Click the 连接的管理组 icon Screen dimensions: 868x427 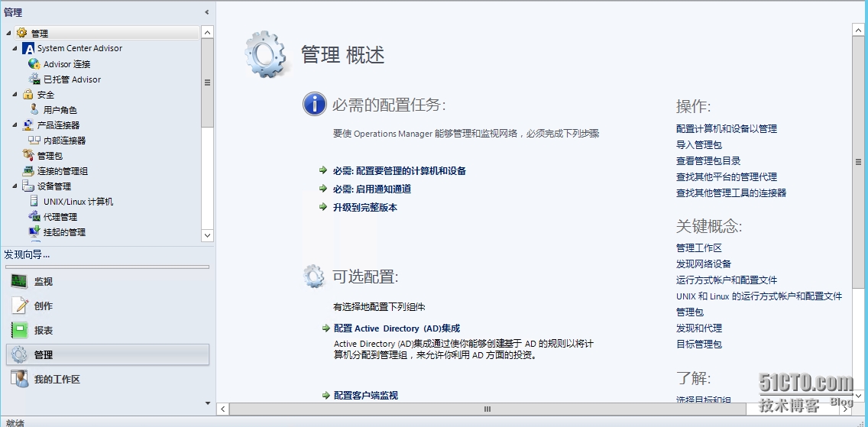28,171
